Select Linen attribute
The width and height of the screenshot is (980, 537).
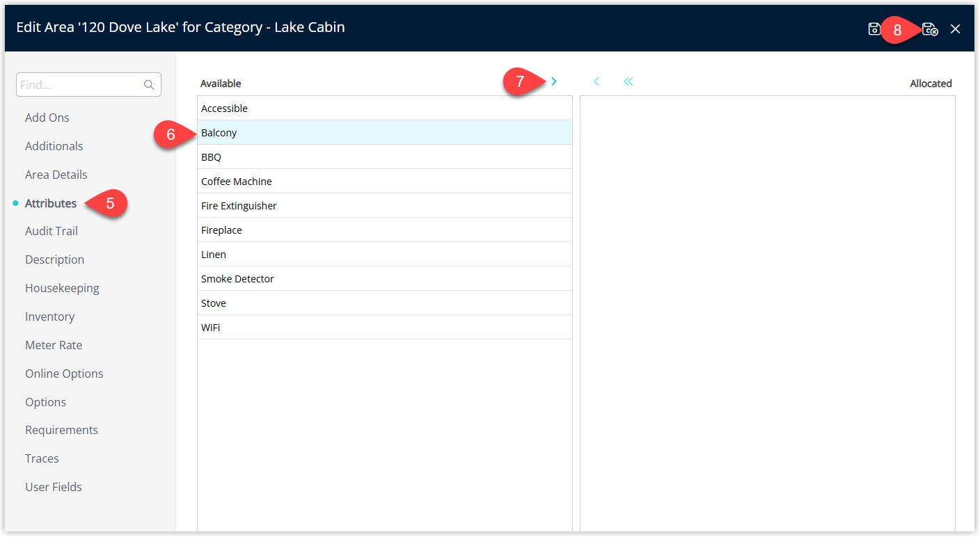pyautogui.click(x=385, y=255)
